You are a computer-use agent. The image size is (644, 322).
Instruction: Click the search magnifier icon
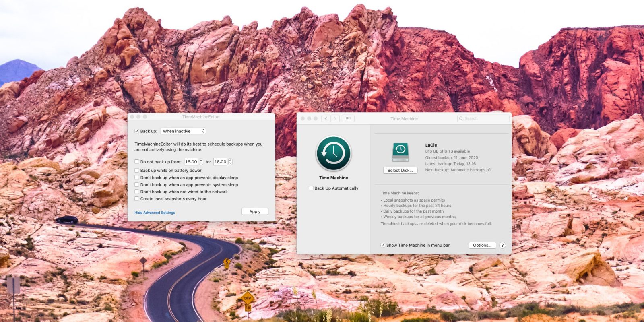[461, 119]
